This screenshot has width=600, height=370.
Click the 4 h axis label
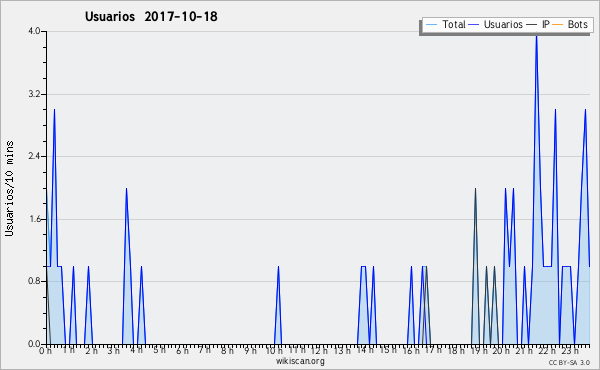[137, 350]
